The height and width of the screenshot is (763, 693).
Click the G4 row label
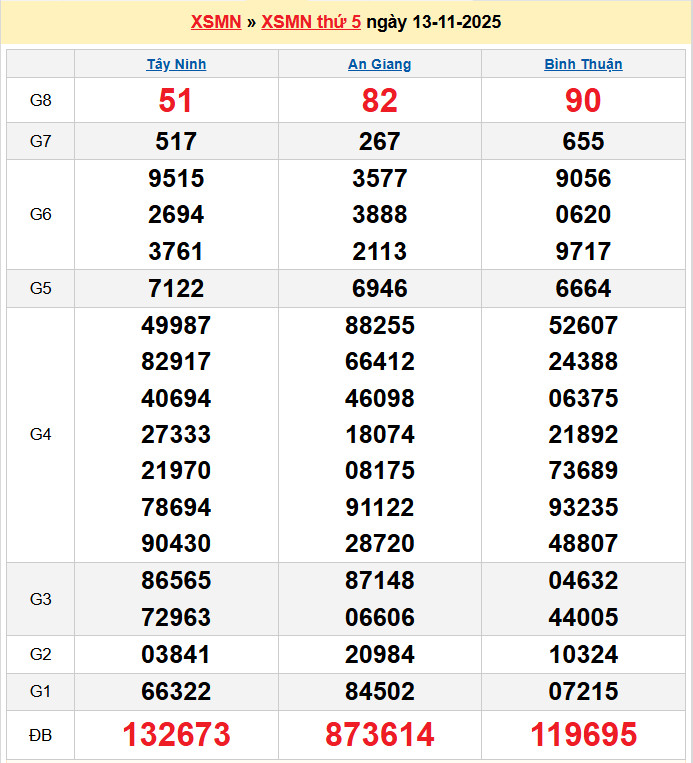coord(40,434)
